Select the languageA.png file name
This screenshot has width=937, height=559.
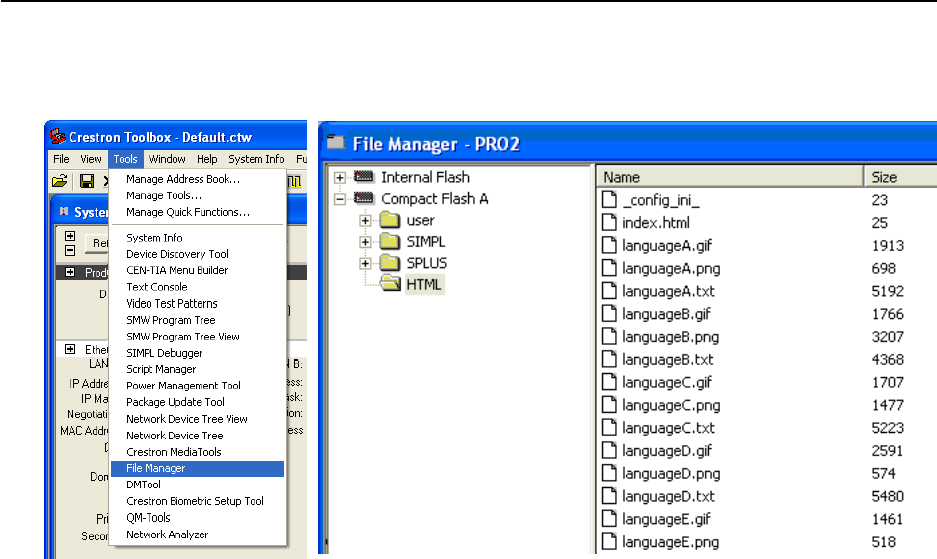pos(670,268)
